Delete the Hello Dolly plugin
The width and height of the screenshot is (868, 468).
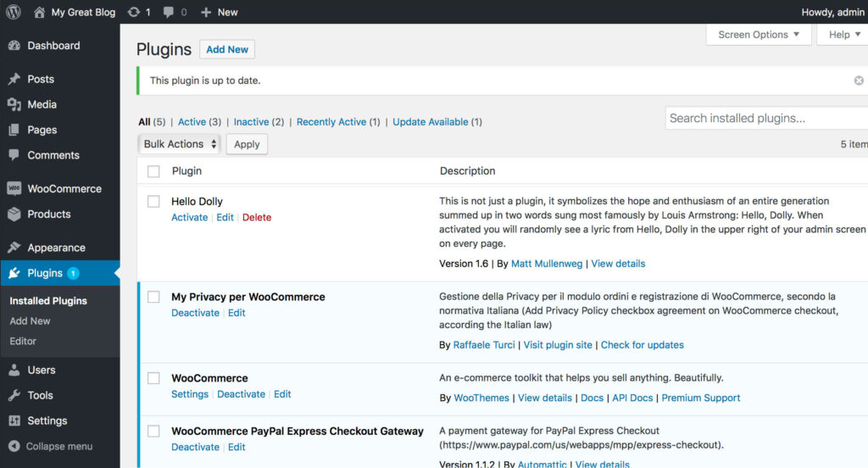coord(257,218)
